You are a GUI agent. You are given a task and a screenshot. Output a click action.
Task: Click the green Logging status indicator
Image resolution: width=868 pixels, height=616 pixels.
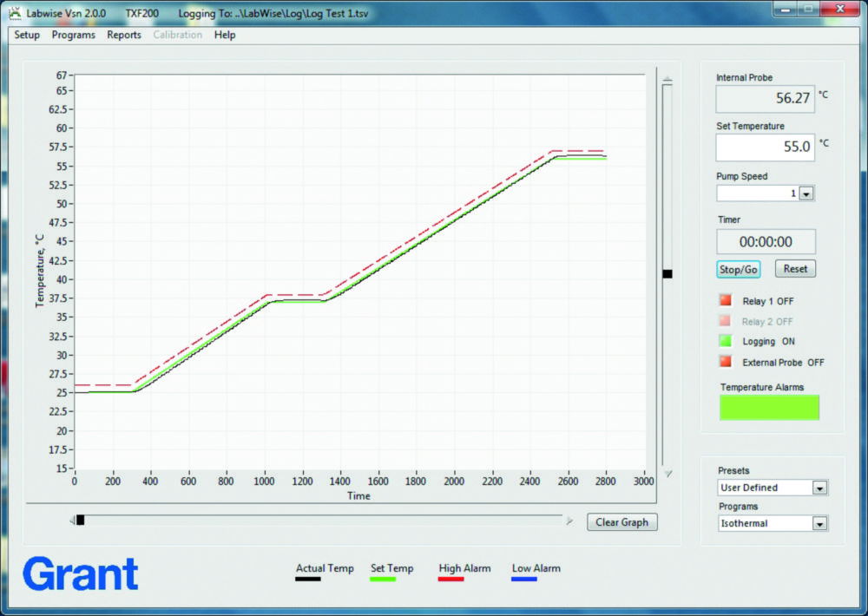tap(725, 341)
